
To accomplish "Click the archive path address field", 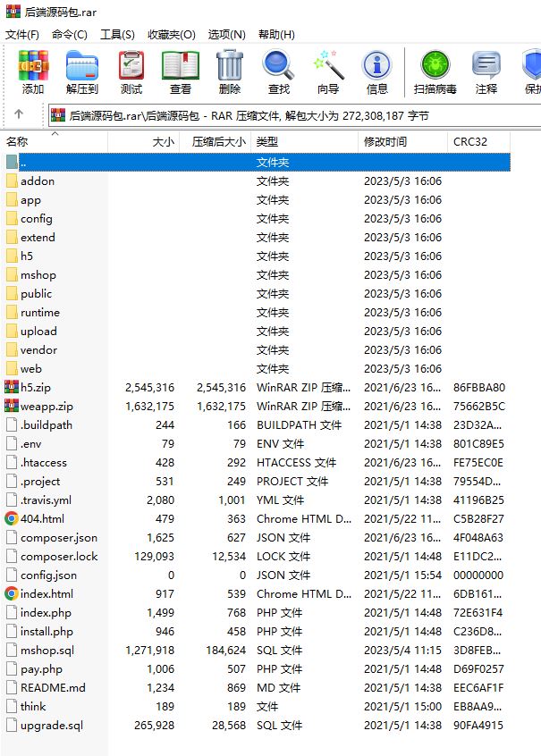I will 294,115.
